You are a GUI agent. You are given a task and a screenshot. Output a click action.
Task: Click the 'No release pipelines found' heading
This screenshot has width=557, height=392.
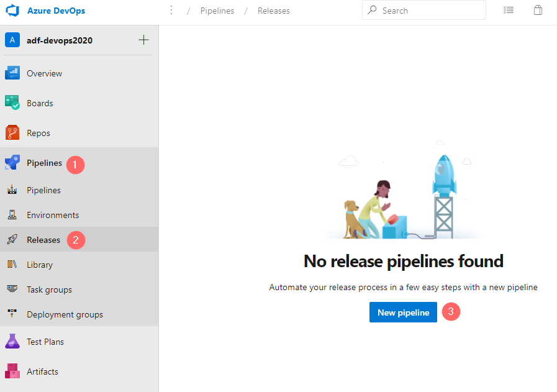(404, 261)
